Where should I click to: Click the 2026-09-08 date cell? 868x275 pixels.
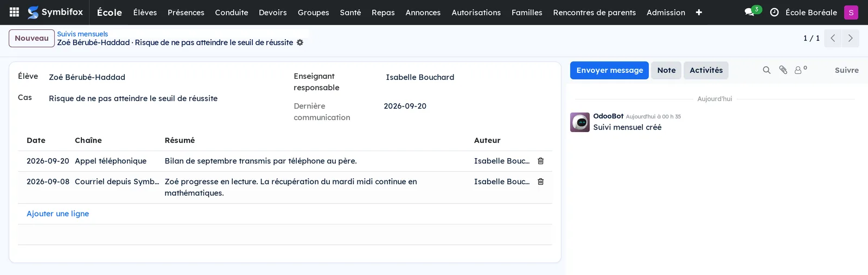click(x=48, y=182)
